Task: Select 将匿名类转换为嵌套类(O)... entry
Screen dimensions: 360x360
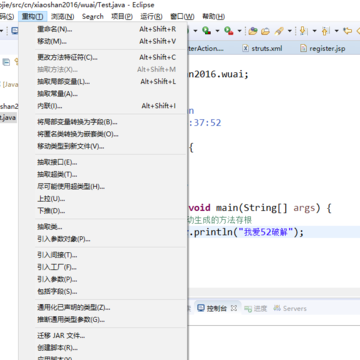Action: pyautogui.click(x=103, y=134)
